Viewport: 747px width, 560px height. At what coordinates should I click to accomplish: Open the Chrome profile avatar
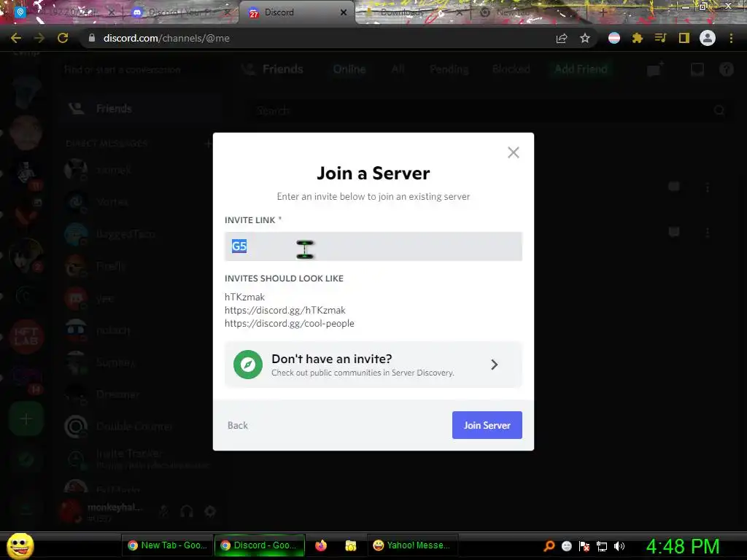(x=707, y=38)
